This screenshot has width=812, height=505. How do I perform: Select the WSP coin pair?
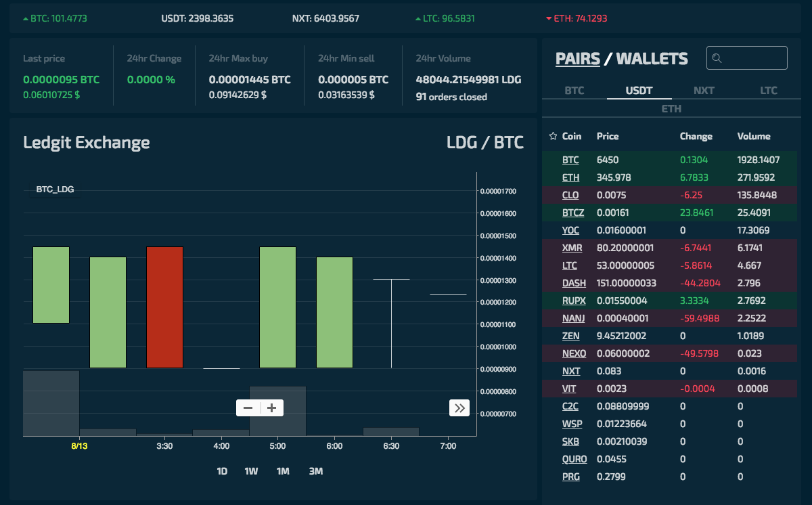tap(572, 424)
